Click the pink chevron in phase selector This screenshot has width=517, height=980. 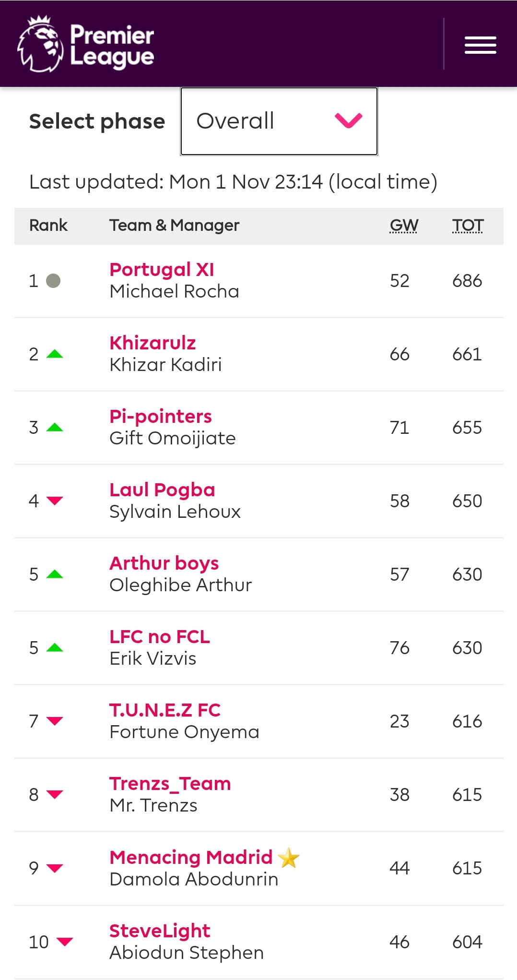[349, 120]
